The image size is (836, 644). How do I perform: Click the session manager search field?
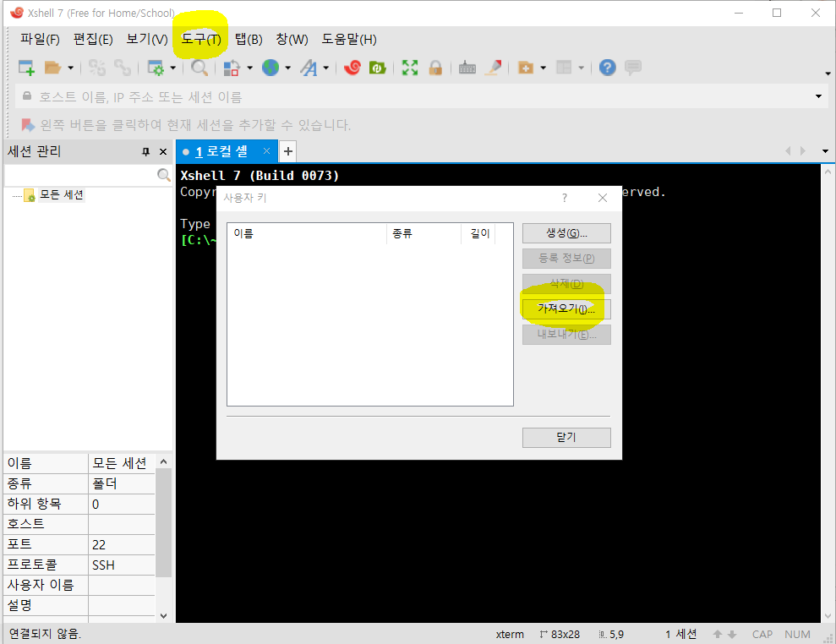click(x=80, y=175)
